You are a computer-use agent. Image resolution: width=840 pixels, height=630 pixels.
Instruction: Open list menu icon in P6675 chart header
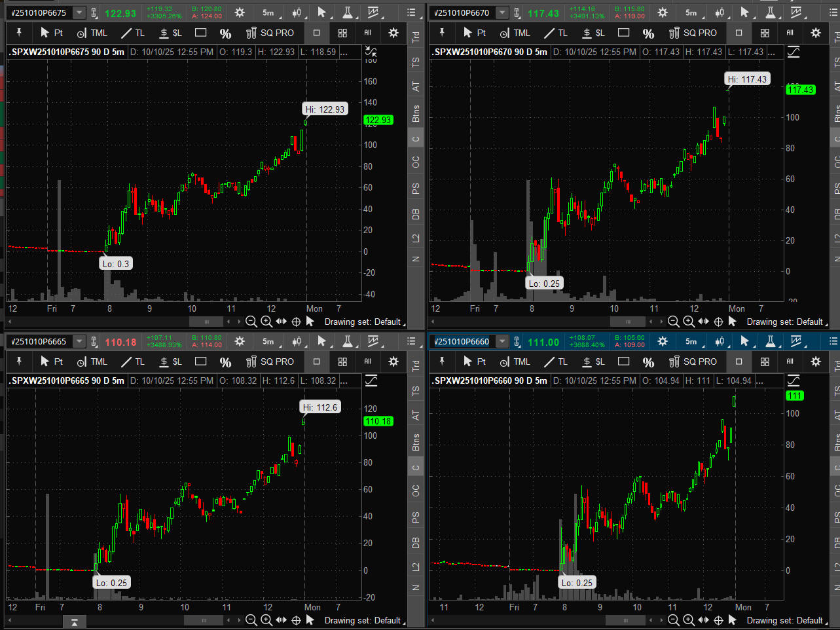point(411,12)
